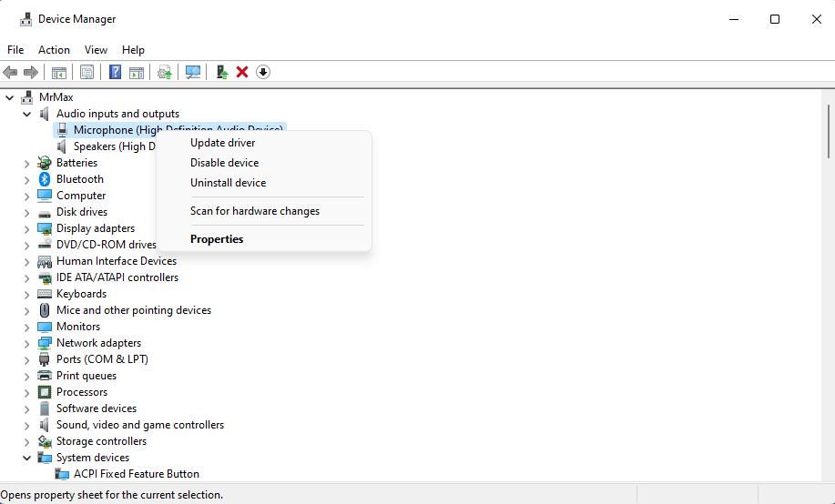
Task: Select the Processors label in the tree
Action: [x=82, y=392]
